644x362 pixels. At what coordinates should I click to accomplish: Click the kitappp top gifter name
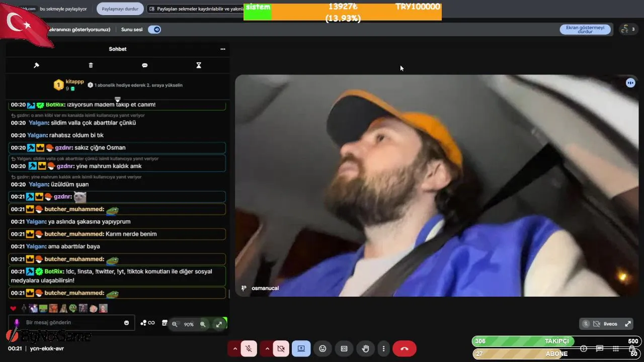[x=74, y=81]
